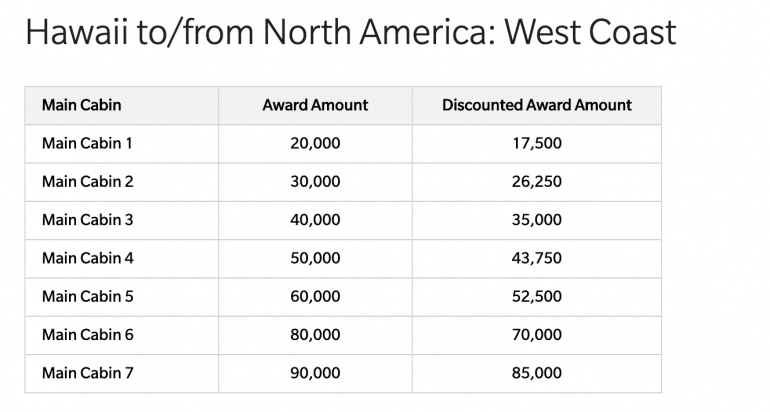Select the Main Cabin 3 row label

87,220
